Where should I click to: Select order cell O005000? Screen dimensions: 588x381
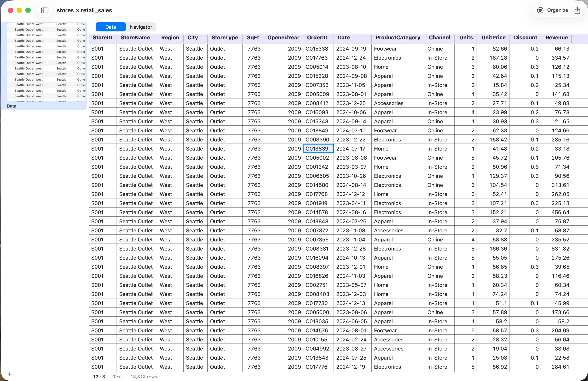click(318, 312)
